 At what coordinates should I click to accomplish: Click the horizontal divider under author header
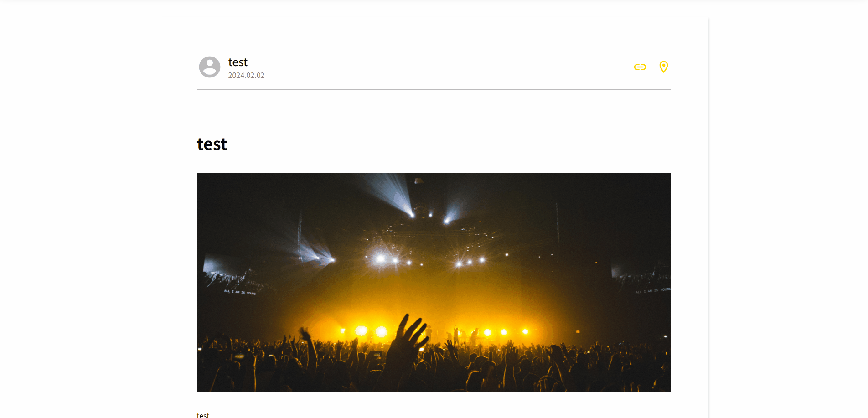(434, 89)
